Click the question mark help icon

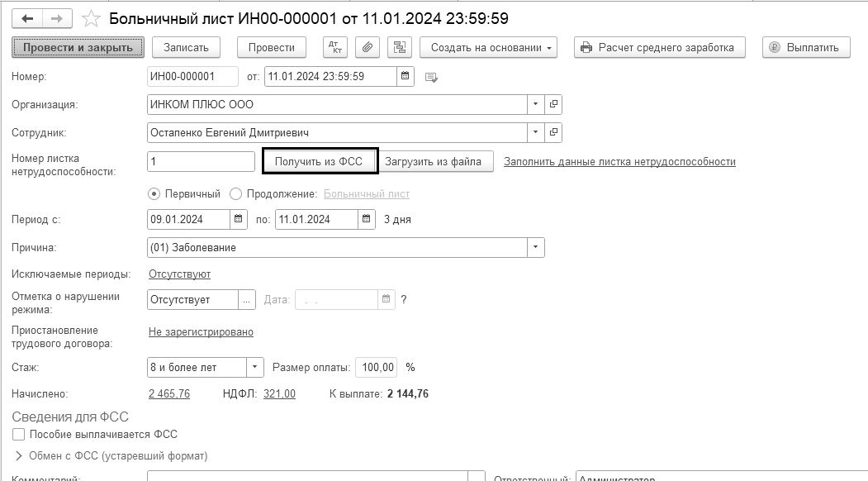[x=404, y=300]
